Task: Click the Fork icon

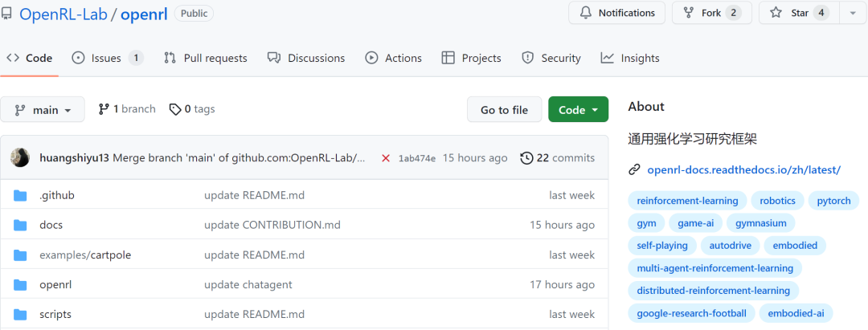Action: pyautogui.click(x=688, y=13)
